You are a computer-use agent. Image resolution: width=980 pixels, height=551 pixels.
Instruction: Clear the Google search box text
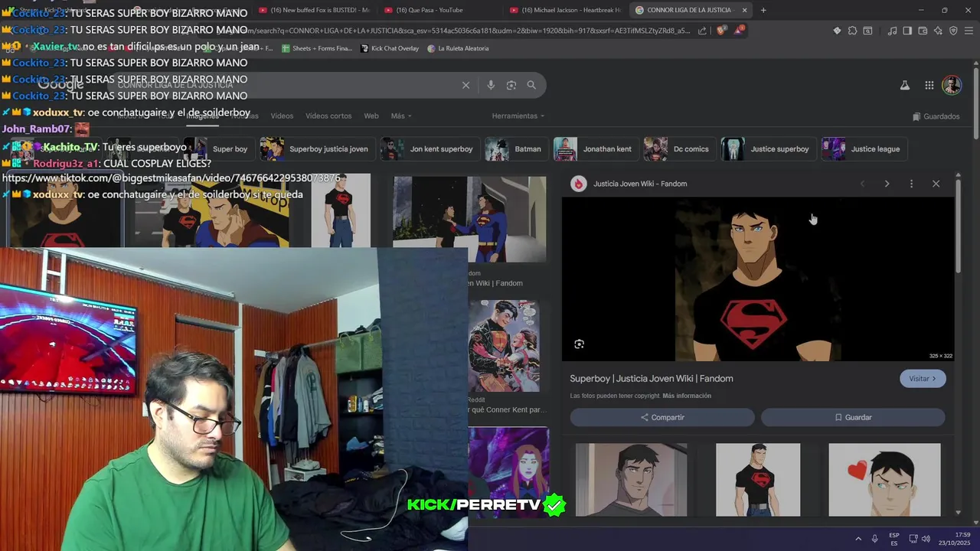click(465, 85)
